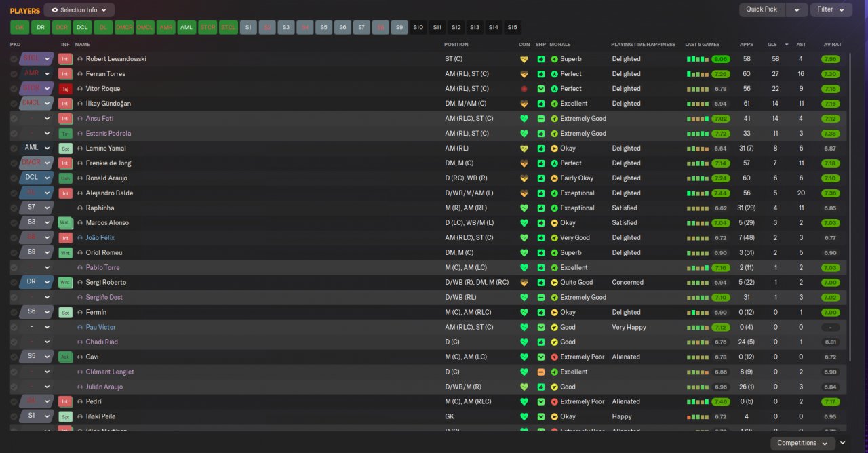This screenshot has height=453, width=868.
Task: Click Marcos Alonso's Wnt status icon
Action: tap(65, 223)
